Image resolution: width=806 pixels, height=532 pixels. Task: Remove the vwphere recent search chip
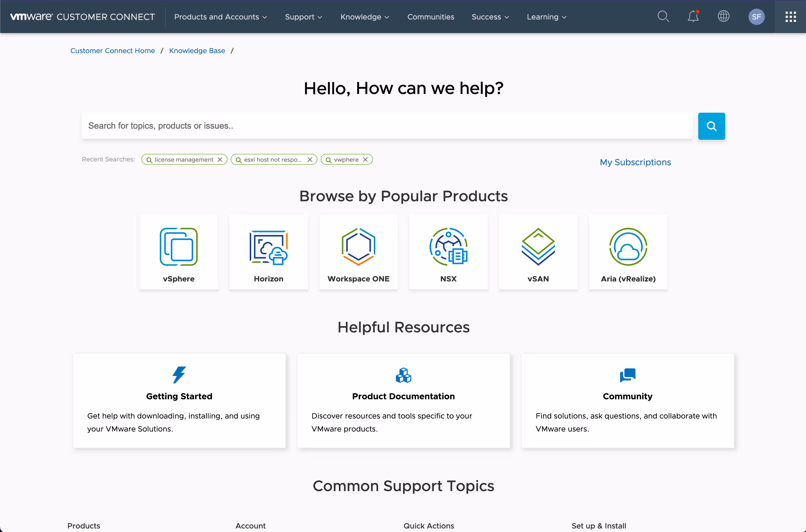tap(365, 160)
